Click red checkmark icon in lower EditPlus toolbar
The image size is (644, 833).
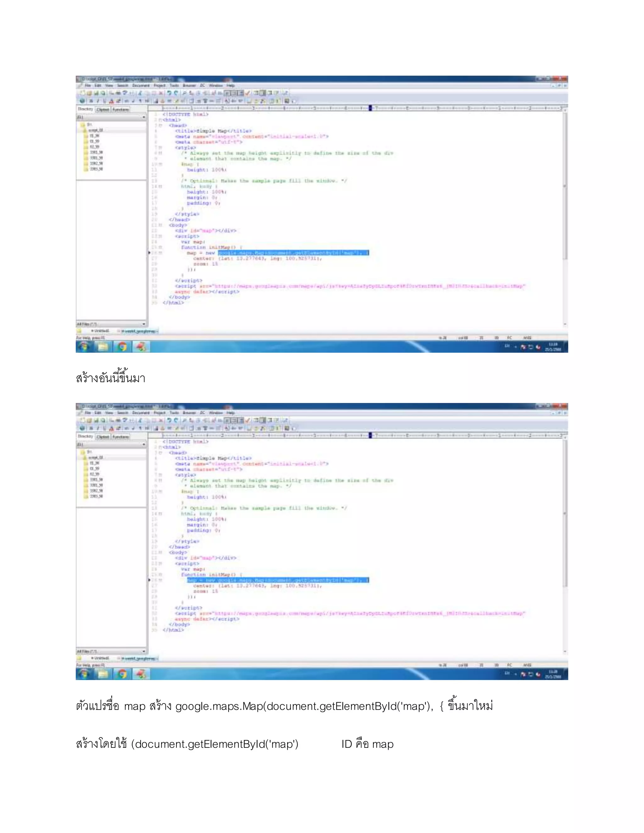[248, 420]
